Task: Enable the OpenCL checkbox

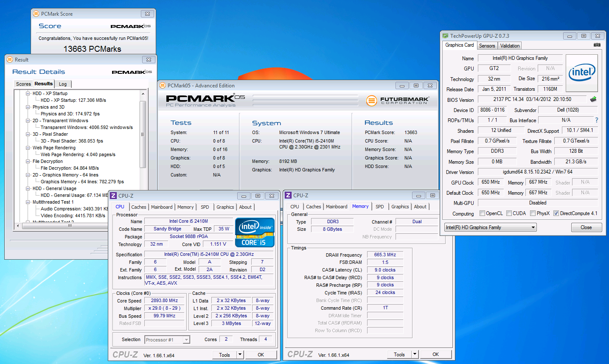Action: click(x=482, y=213)
